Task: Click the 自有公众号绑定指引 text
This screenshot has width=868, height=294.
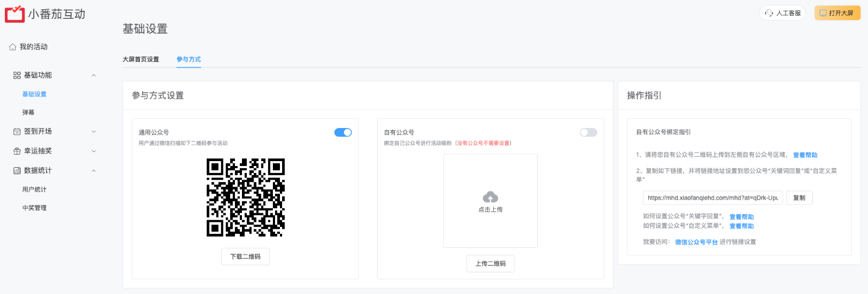Action: [663, 132]
